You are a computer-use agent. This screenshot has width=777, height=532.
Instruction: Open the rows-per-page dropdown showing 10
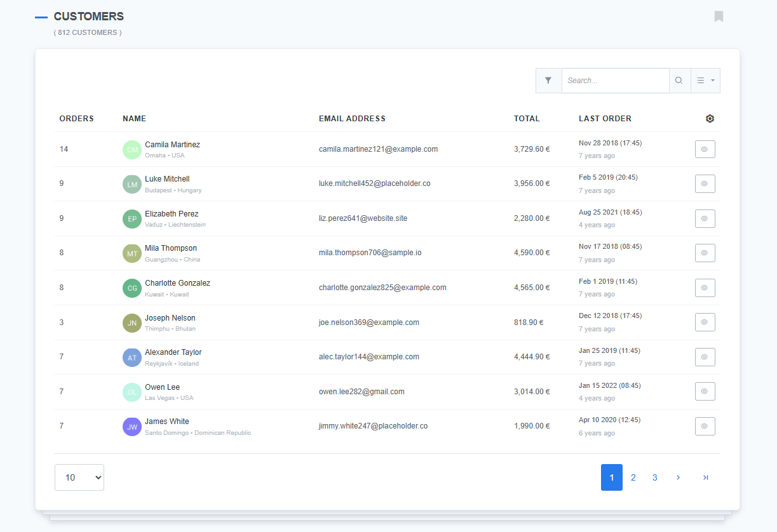(79, 477)
